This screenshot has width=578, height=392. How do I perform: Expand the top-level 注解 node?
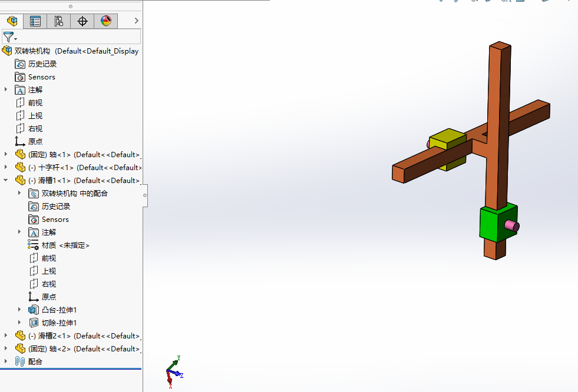[5, 89]
